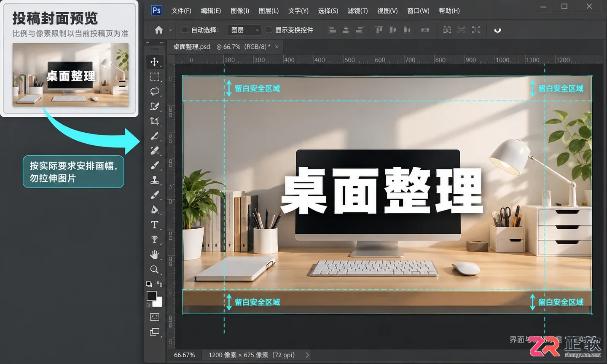The height and width of the screenshot is (364, 607).
Task: Open the 图像(I) menu
Action: [240, 11]
